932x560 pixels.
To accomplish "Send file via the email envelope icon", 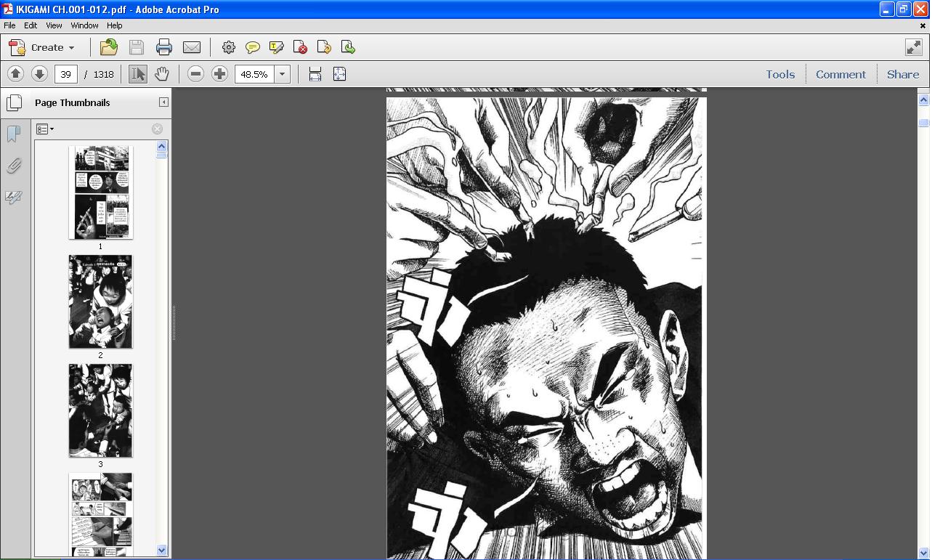I will 192,48.
